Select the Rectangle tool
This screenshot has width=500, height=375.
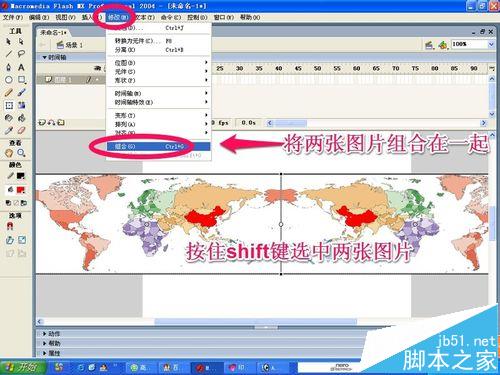tap(21, 80)
